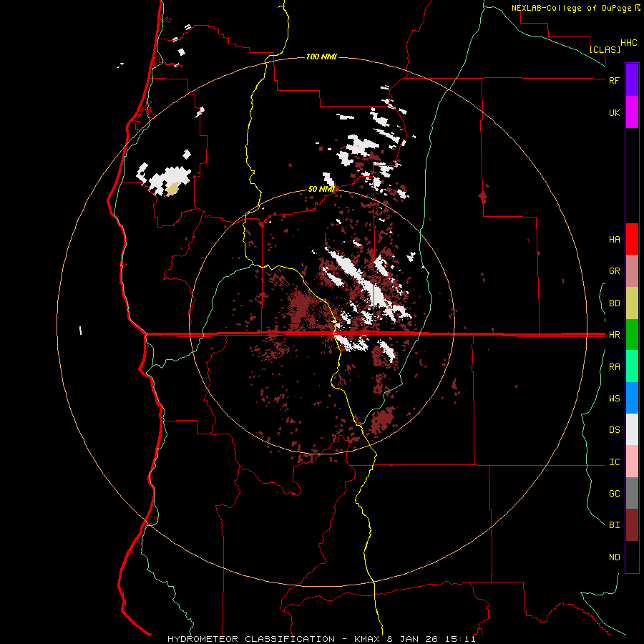This screenshot has height=644, width=644.
Task: Click the blue WS color swatch
Action: click(x=632, y=398)
